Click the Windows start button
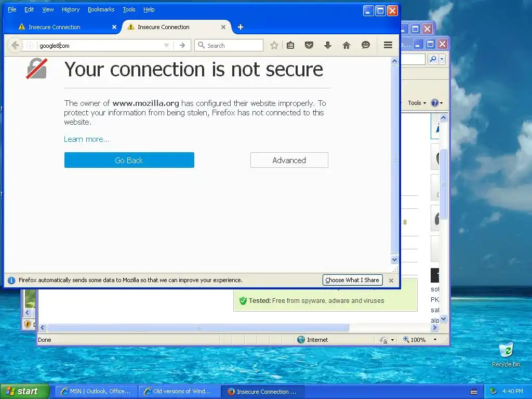532x399 pixels. click(x=25, y=391)
